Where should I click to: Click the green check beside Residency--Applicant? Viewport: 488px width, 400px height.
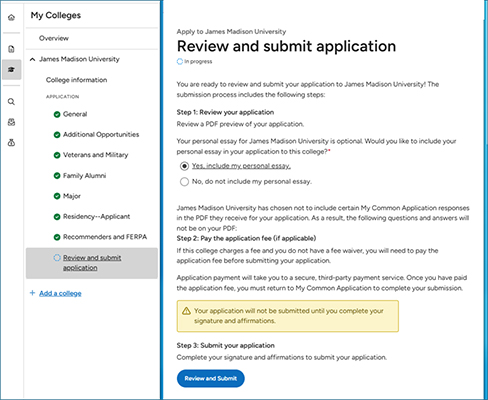pos(57,217)
